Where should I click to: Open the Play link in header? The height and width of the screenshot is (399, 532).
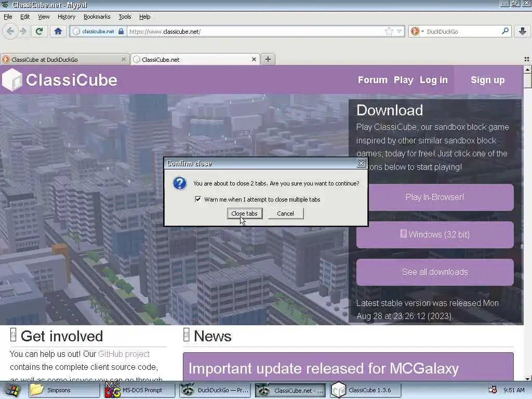click(403, 80)
